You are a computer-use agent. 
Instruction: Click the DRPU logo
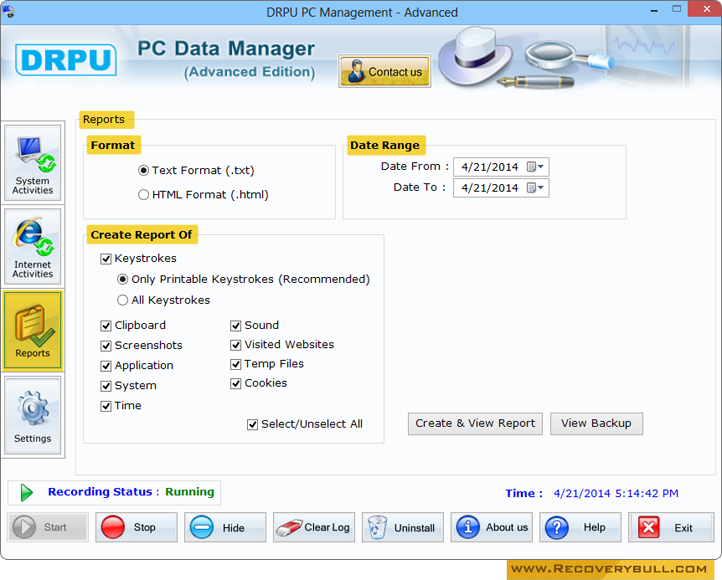(66, 60)
